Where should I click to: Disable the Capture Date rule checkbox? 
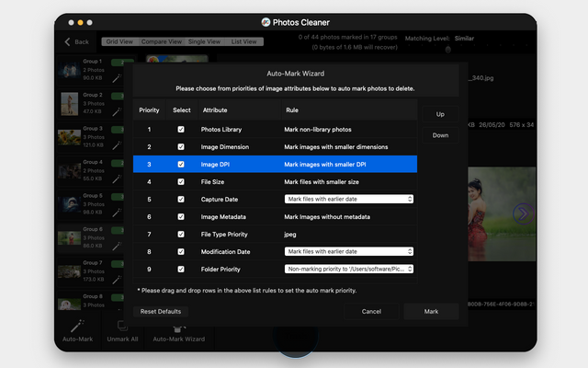[181, 199]
